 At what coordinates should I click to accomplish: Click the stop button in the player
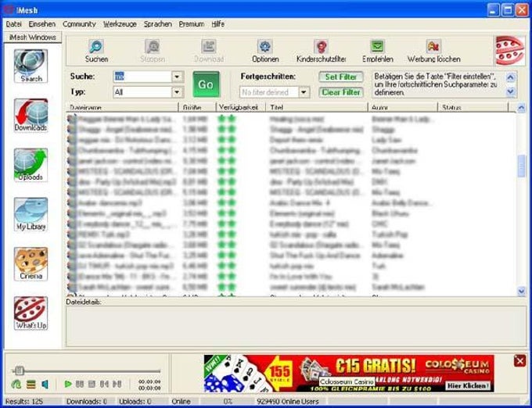pos(92,384)
